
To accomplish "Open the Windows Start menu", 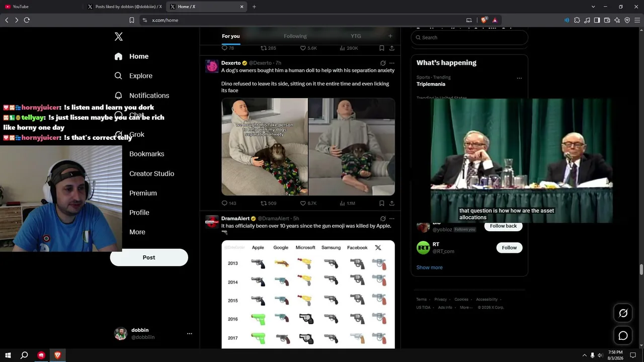I will click(8, 355).
